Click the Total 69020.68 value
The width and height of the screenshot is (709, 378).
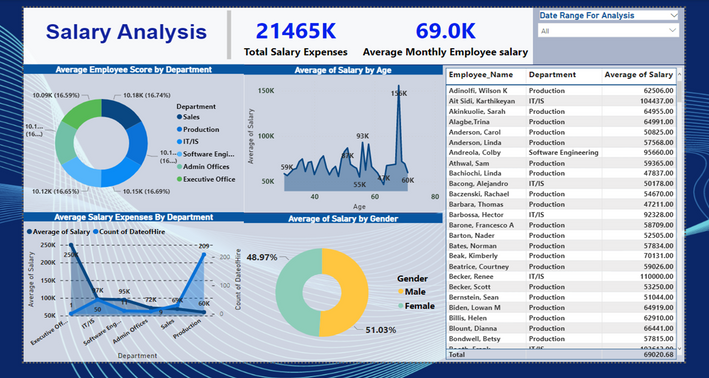pyautogui.click(x=658, y=355)
